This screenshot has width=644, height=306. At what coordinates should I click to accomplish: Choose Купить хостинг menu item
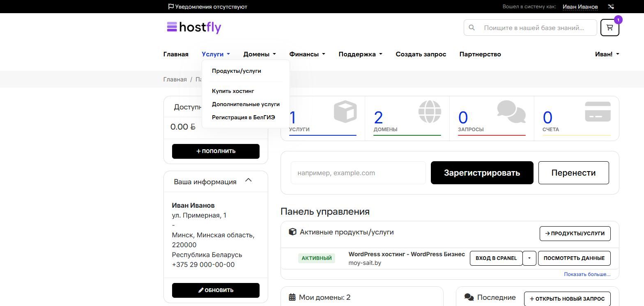tap(233, 91)
